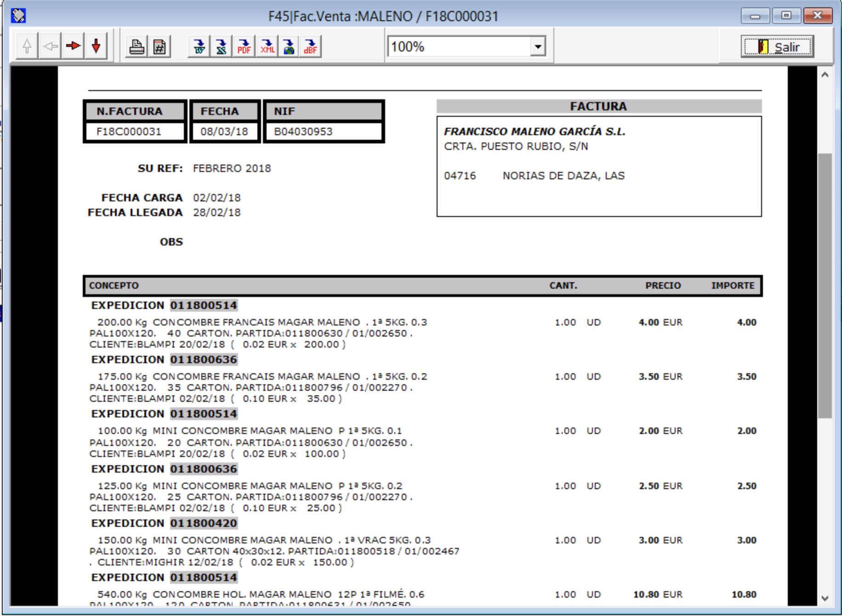Print the invoice with the printer icon
This screenshot has height=616, width=842.
tap(137, 46)
